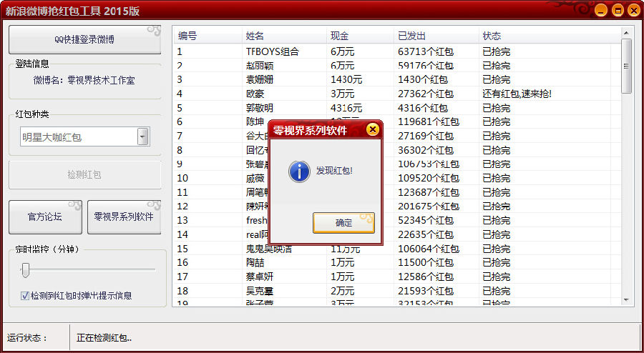Image resolution: width=644 pixels, height=353 pixels.
Task: Toggle 检测到红包时弹出提示信息 checkbox
Action: coord(25,295)
